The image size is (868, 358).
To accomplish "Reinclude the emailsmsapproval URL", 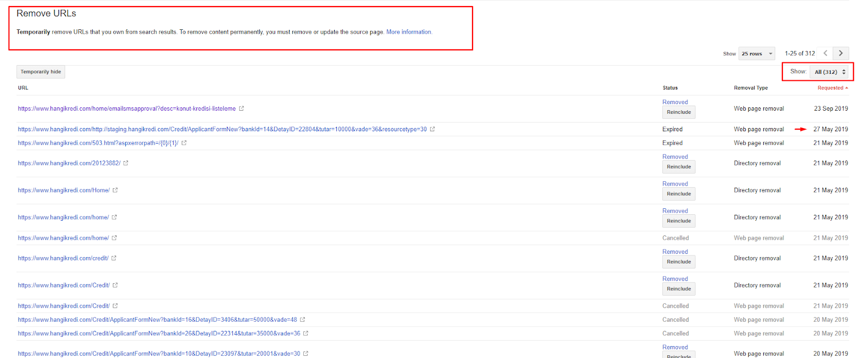I will pyautogui.click(x=679, y=112).
